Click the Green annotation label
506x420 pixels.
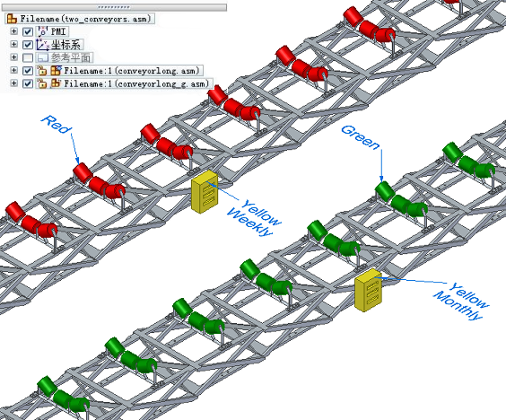click(361, 137)
